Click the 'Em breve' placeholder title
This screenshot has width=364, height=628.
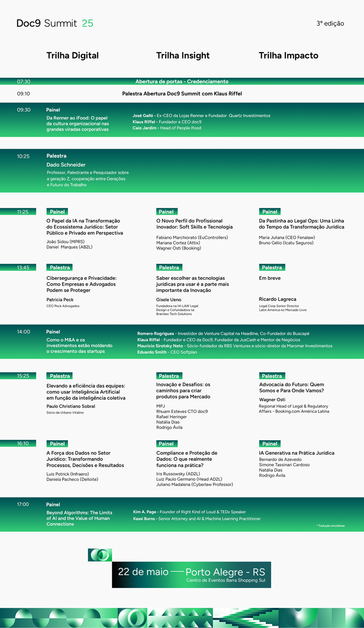tap(270, 278)
